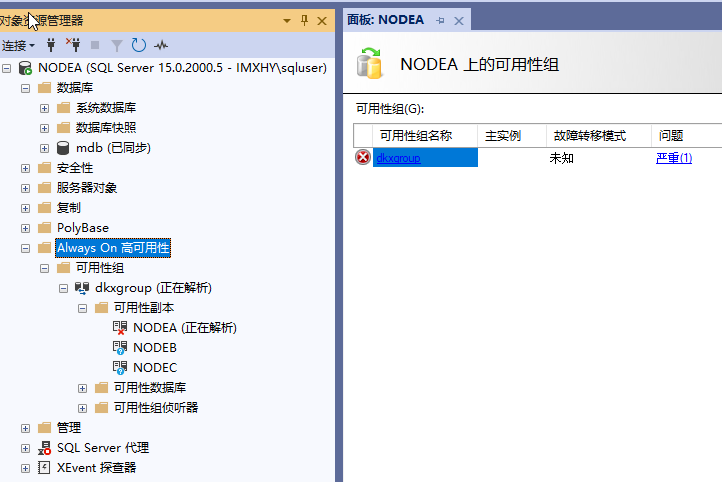Expand the PolyBase folder

[25, 228]
